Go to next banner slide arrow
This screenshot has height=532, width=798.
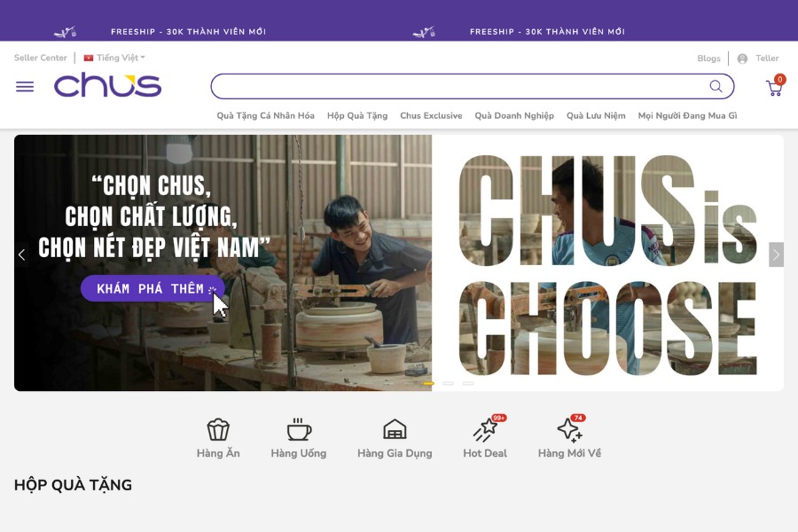pyautogui.click(x=776, y=254)
